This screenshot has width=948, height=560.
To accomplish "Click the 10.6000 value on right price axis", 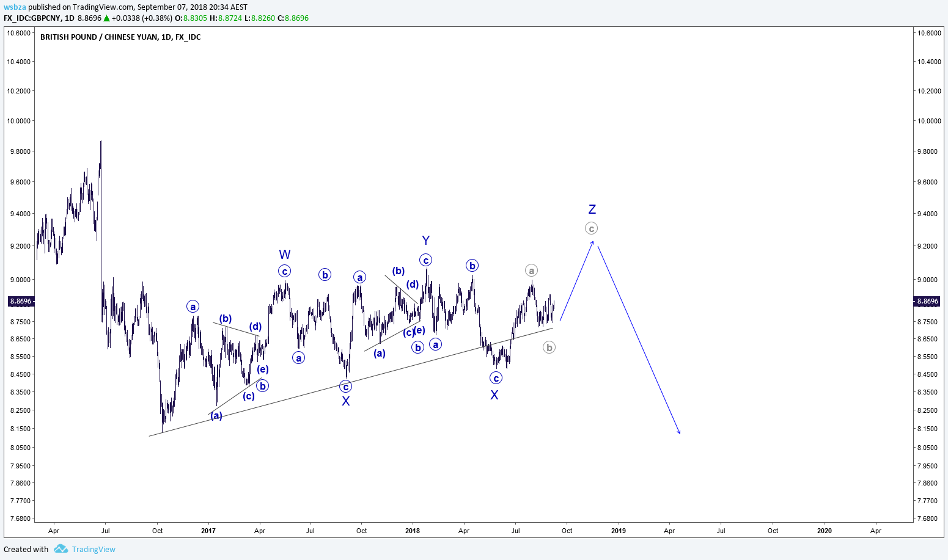I will point(929,33).
